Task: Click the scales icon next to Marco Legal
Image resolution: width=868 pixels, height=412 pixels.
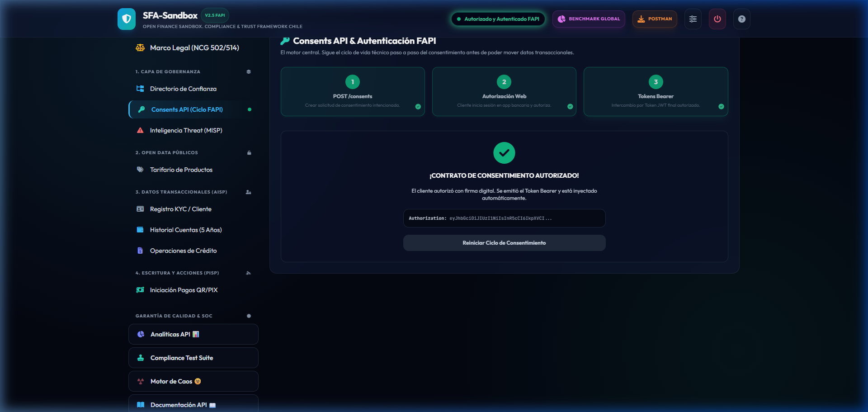Action: coord(140,48)
